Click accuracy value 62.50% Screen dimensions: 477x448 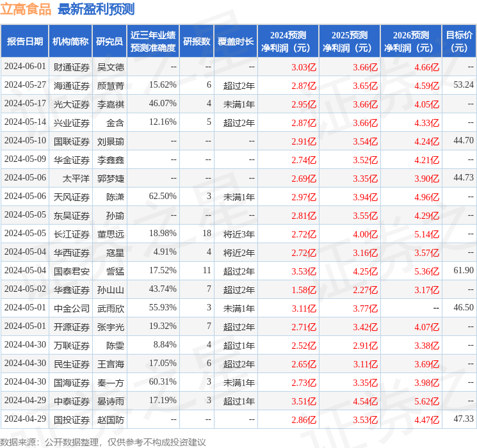[163, 196]
